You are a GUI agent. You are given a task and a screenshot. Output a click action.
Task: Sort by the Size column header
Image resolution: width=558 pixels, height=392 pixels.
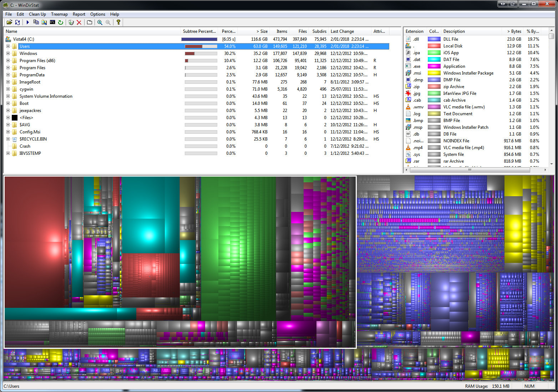263,31
